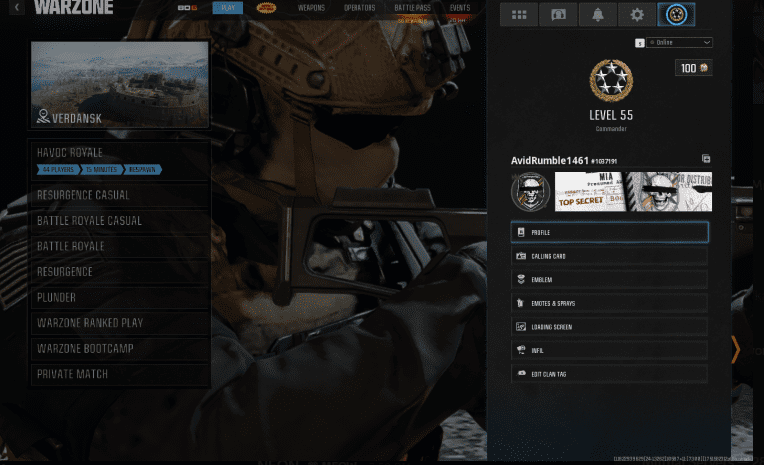Select Private Match
Screen dimensions: 764x465
tap(120, 374)
